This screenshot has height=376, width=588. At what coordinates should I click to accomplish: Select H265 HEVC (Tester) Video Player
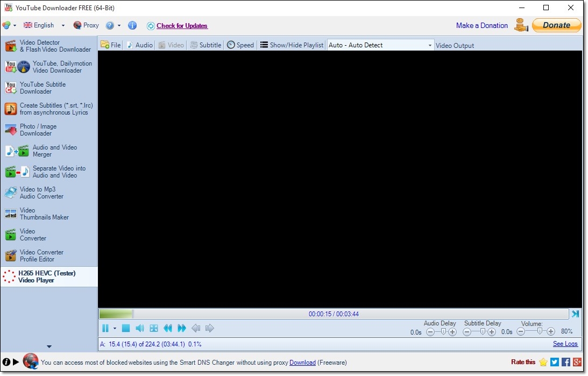pos(49,276)
